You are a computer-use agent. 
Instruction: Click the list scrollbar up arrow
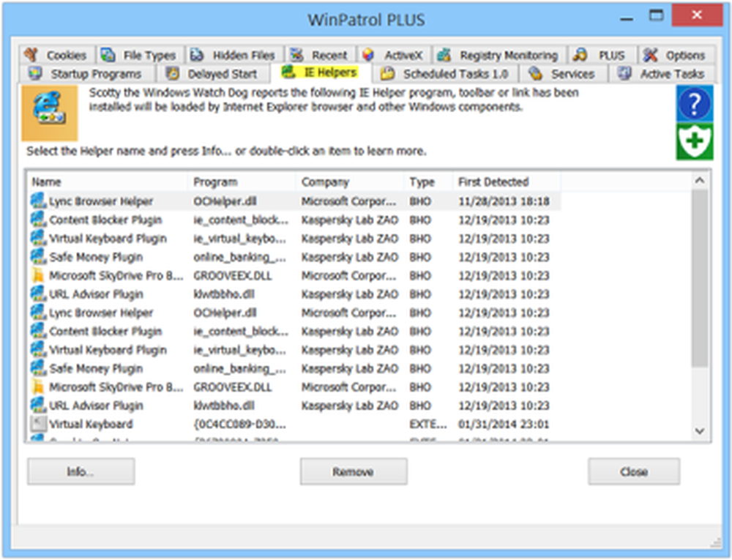coord(700,181)
